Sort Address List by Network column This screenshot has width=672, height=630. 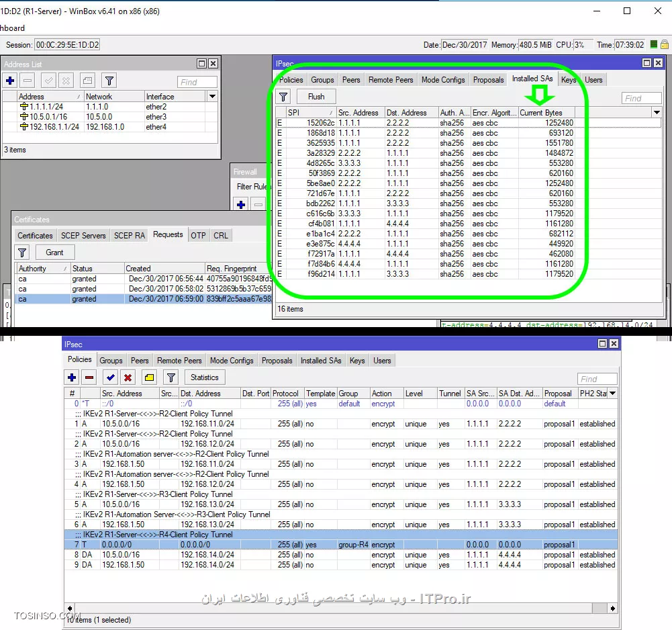pos(113,97)
